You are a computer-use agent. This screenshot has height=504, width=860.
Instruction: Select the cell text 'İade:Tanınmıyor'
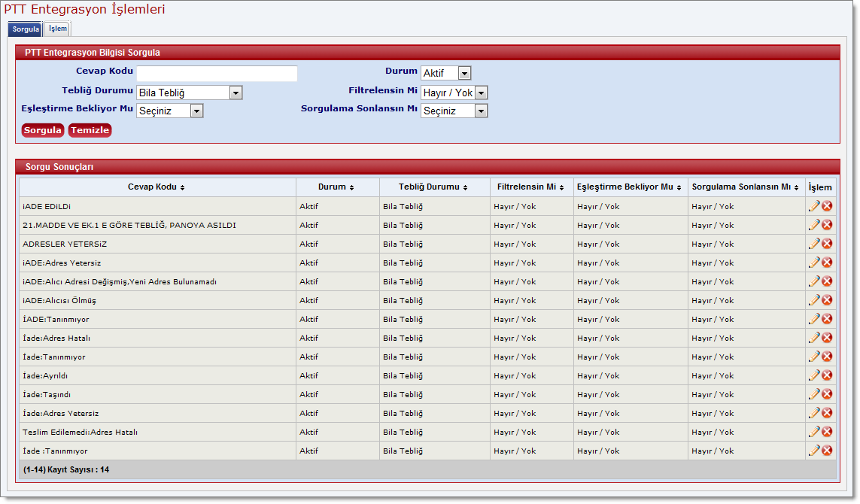pos(53,357)
